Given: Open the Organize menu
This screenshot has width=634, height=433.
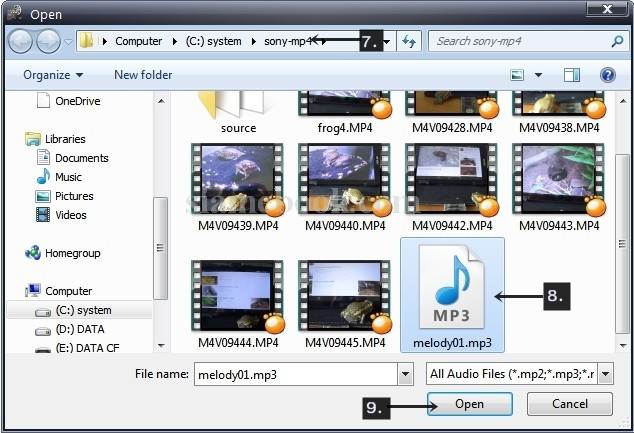Looking at the screenshot, I should [x=53, y=75].
